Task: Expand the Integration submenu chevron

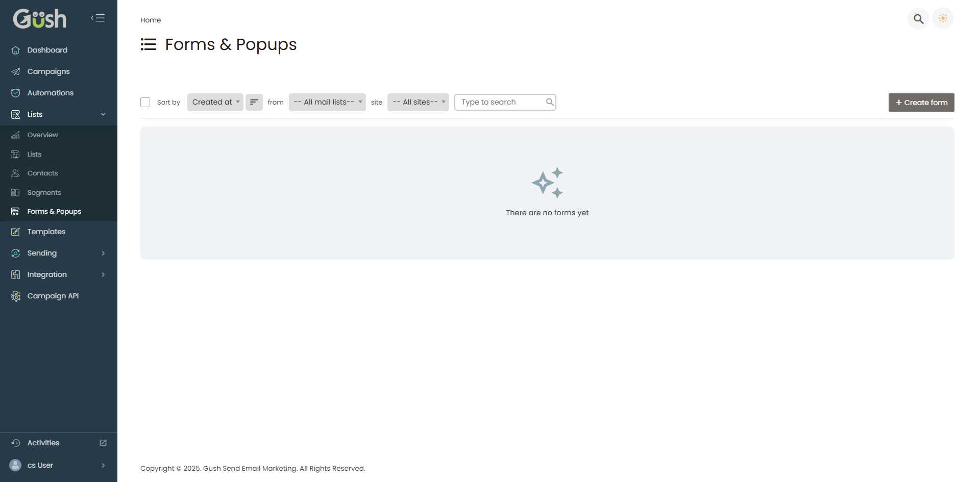Action: [x=103, y=274]
